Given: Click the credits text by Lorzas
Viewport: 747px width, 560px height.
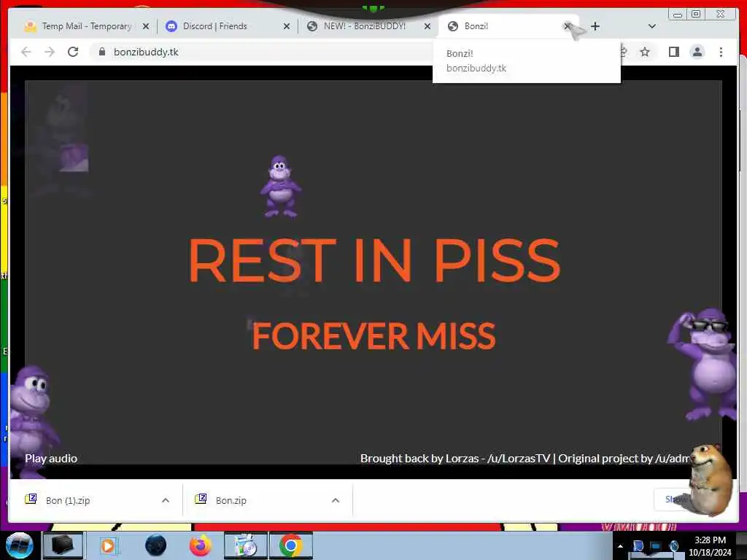Looking at the screenshot, I should tap(525, 459).
